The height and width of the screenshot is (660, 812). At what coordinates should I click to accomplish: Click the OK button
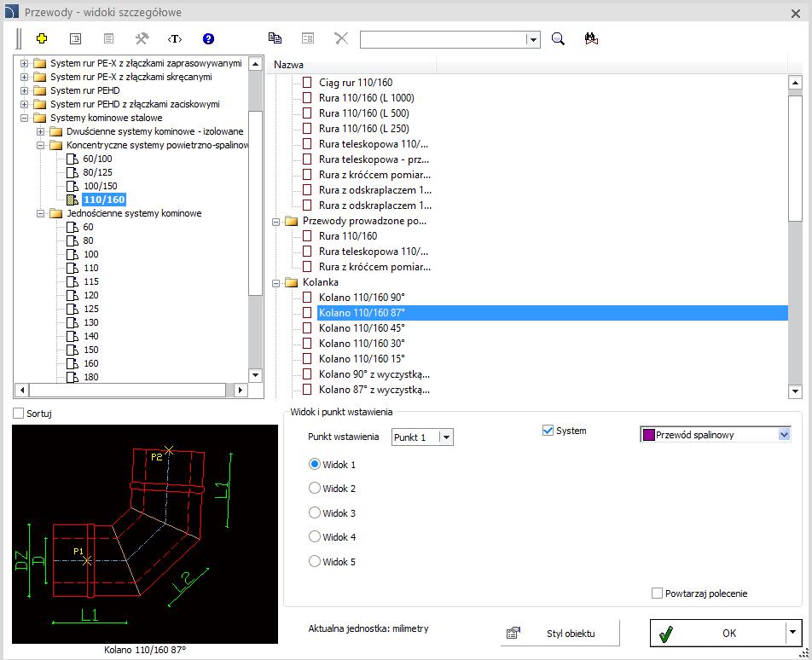[x=726, y=633]
